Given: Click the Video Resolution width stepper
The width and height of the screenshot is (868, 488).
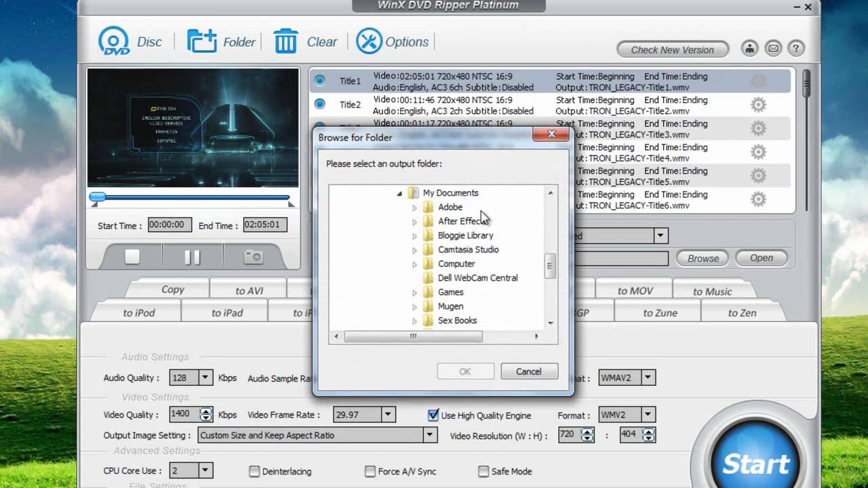Looking at the screenshot, I should (x=587, y=434).
